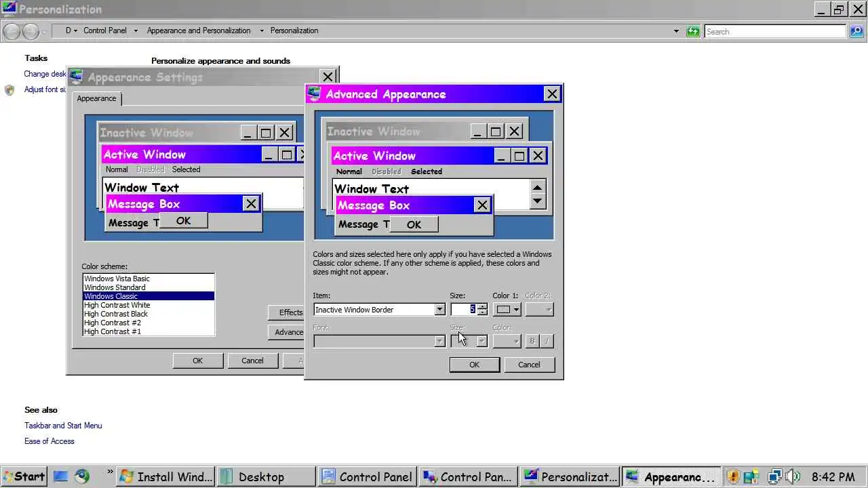Screen dimensions: 868x488
Task: Click the Back navigation button
Action: pyautogui.click(x=12, y=31)
